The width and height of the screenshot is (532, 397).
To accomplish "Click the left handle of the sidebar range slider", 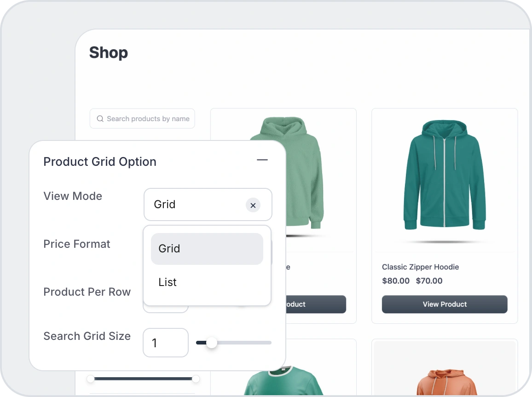I will [x=91, y=379].
